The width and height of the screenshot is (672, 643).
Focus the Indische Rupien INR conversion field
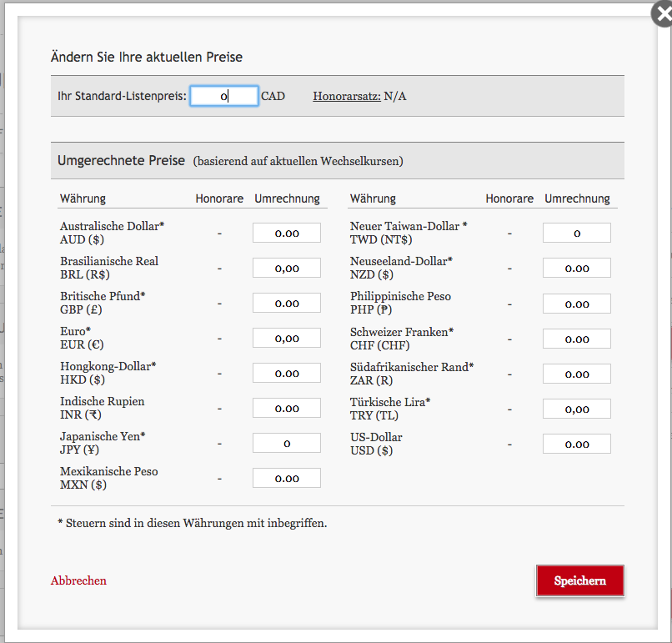coord(286,408)
